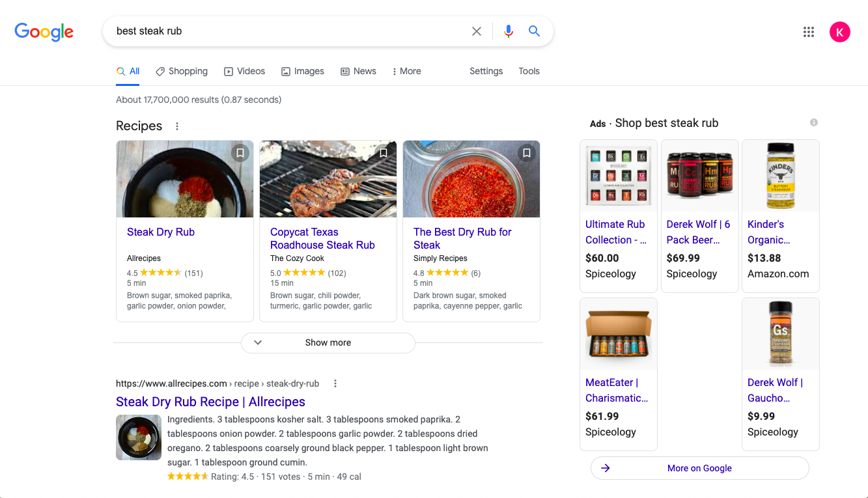Clear the search box with the X icon

click(x=477, y=31)
